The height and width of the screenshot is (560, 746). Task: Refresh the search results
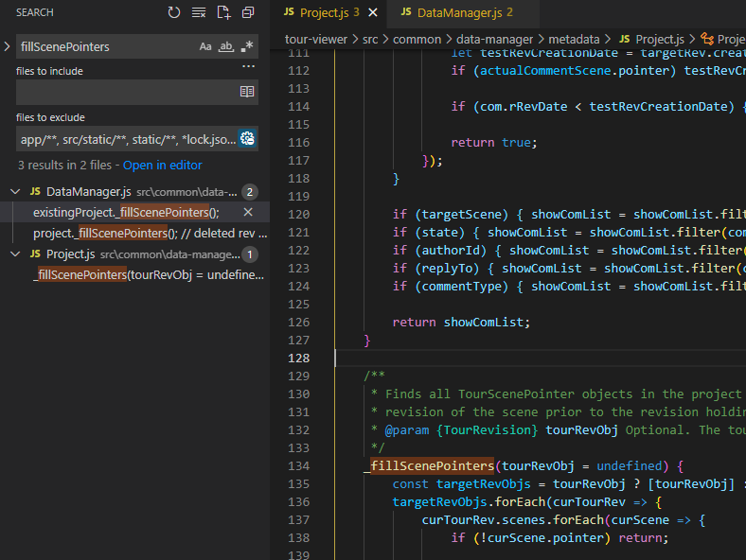coord(174,12)
